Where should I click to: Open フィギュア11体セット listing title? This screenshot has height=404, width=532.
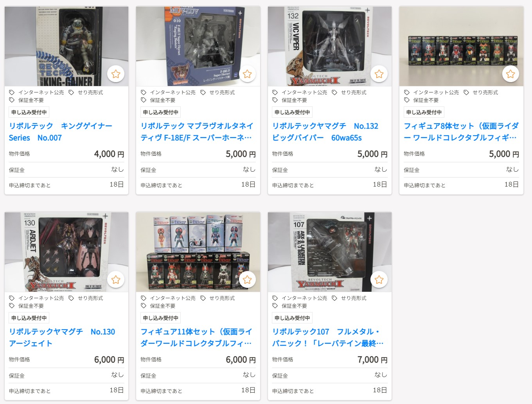[196, 338]
